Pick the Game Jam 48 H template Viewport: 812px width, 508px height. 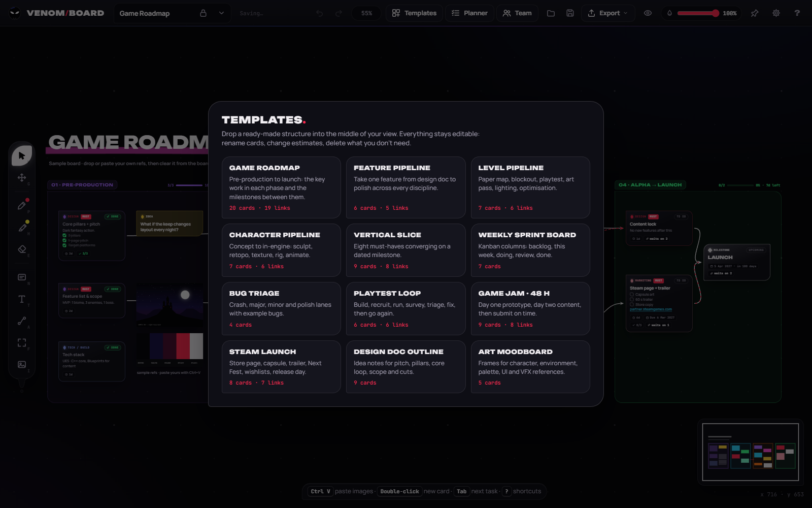click(x=530, y=308)
